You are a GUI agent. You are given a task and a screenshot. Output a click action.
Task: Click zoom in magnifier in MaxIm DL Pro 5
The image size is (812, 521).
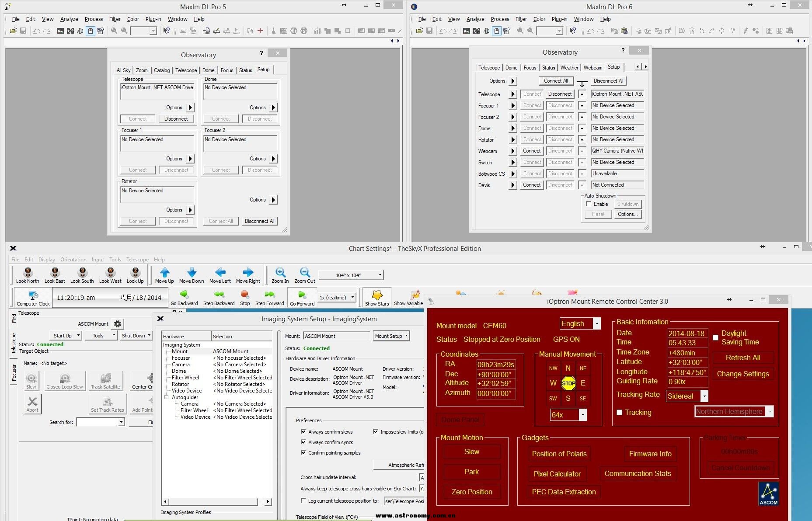click(114, 31)
